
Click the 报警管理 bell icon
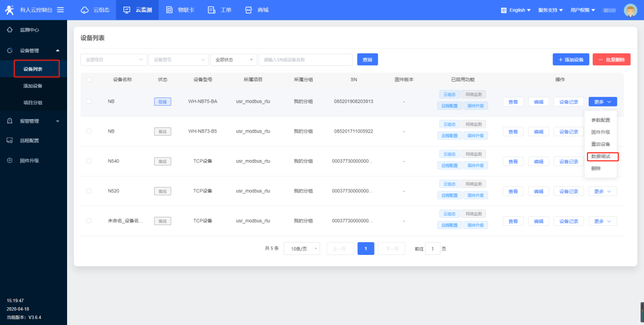[x=10, y=121]
